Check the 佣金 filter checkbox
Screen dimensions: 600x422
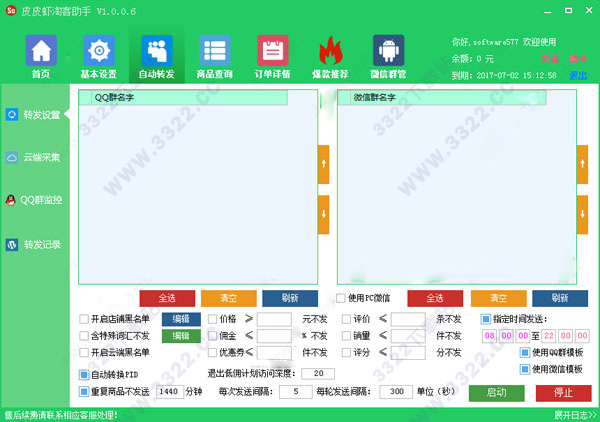pyautogui.click(x=212, y=336)
